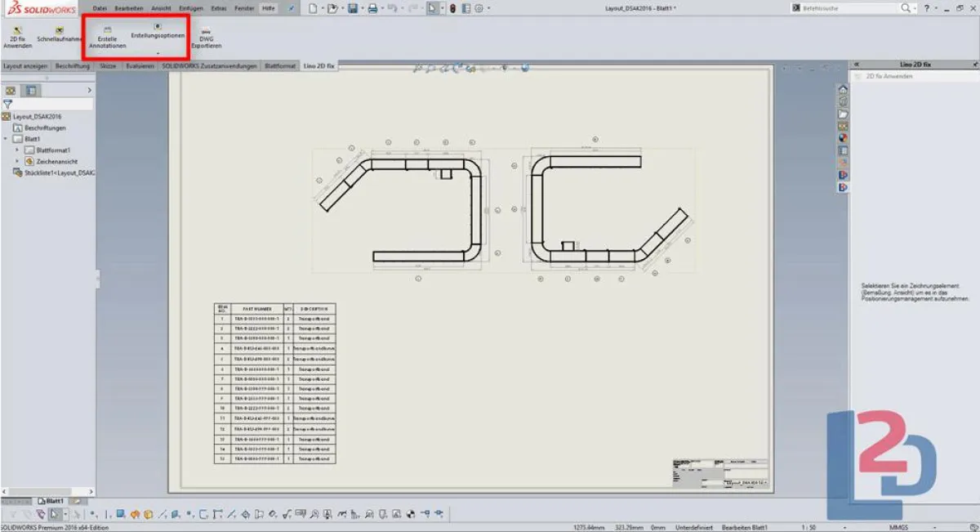This screenshot has width=980, height=532.
Task: Expand Blattformat1 in the feature tree
Action: point(15,150)
